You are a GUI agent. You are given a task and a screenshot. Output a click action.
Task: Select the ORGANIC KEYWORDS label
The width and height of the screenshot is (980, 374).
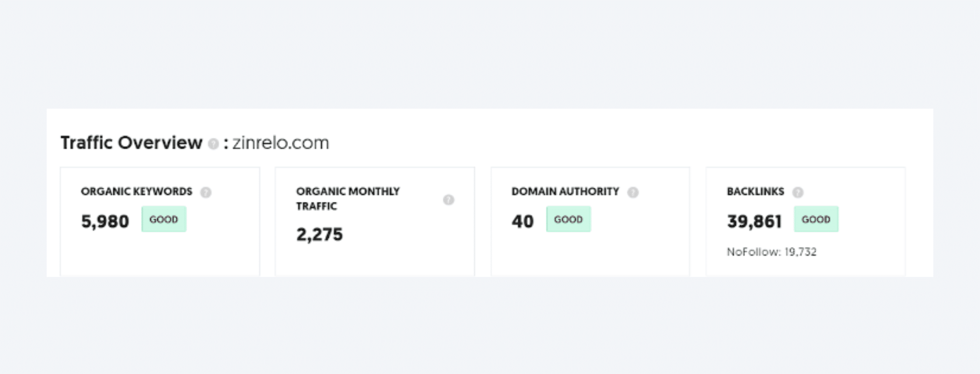click(136, 191)
